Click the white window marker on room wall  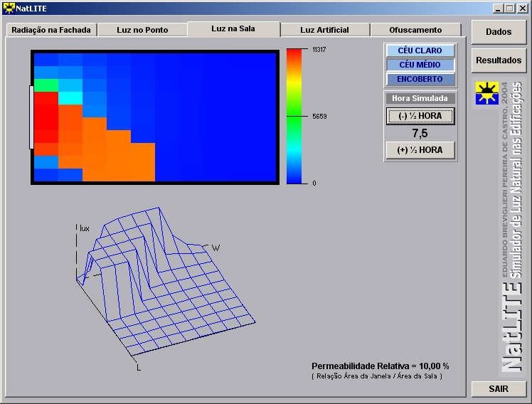pyautogui.click(x=31, y=117)
